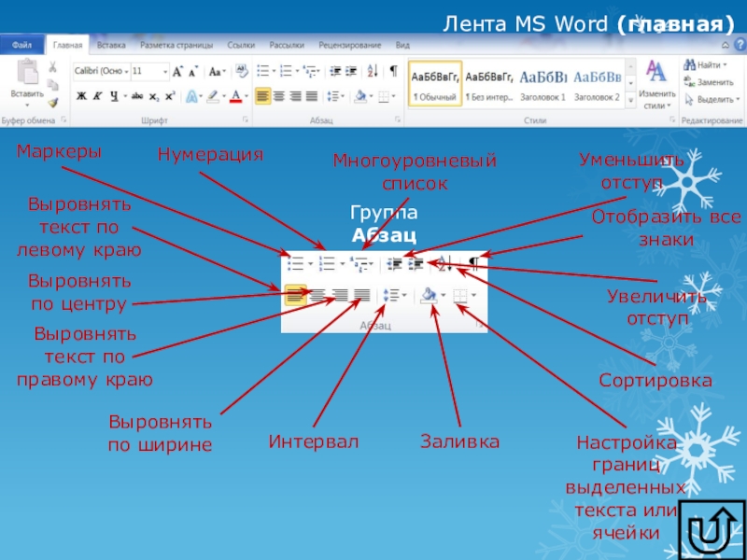747x560 pixels.
Task: Click Line Spacing icon in the full ribbon
Action: [333, 97]
